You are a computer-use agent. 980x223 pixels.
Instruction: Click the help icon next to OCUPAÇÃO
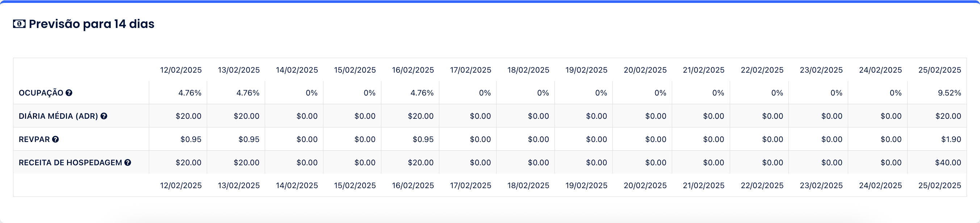pos(69,93)
